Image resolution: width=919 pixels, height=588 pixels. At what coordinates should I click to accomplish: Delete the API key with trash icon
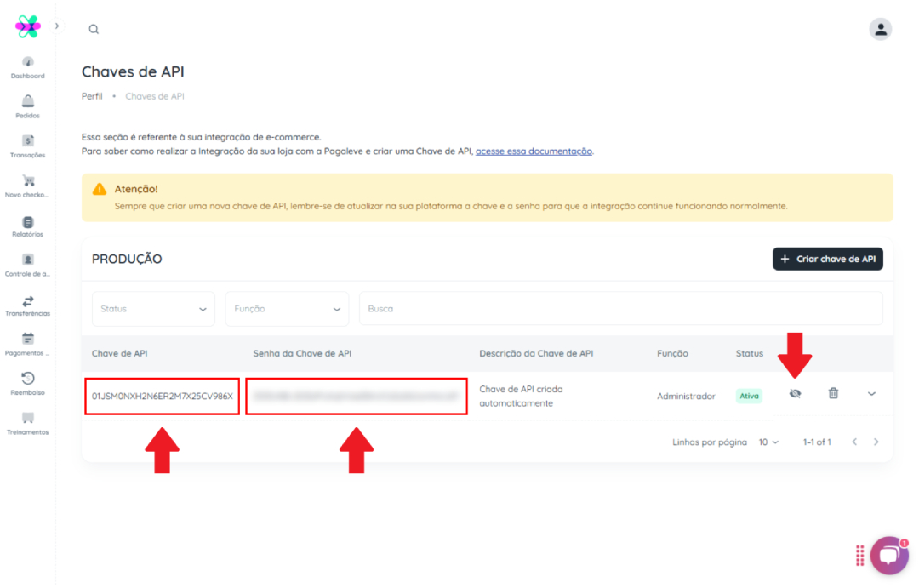pos(833,393)
